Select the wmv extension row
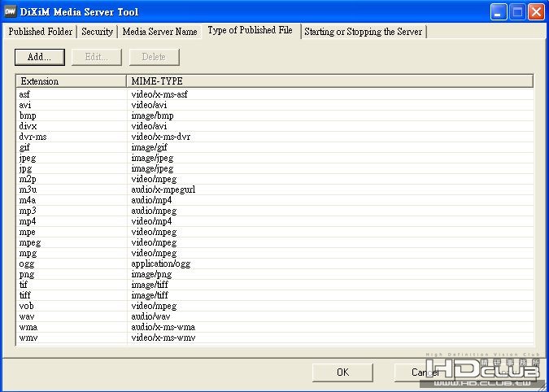 point(275,338)
